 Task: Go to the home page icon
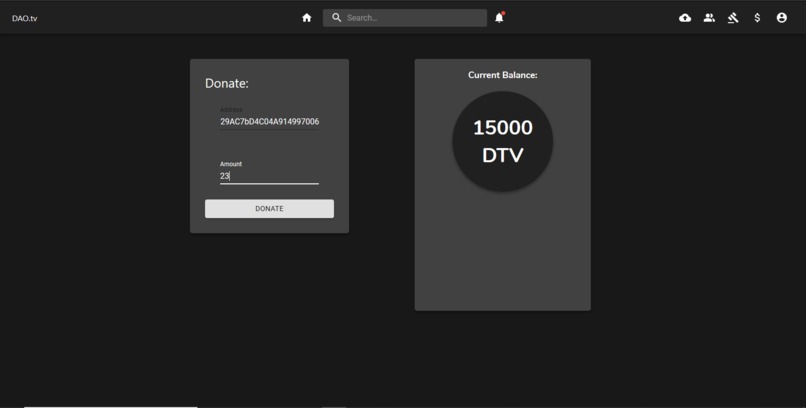point(307,18)
